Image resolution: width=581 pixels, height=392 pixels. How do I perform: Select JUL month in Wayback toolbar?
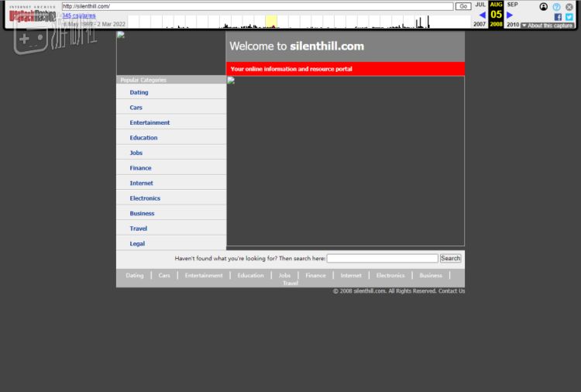click(480, 5)
